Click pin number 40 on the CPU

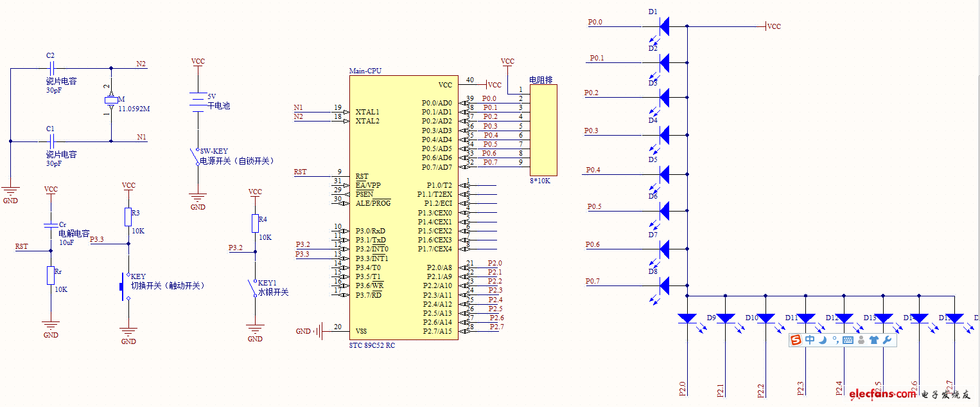(470, 80)
